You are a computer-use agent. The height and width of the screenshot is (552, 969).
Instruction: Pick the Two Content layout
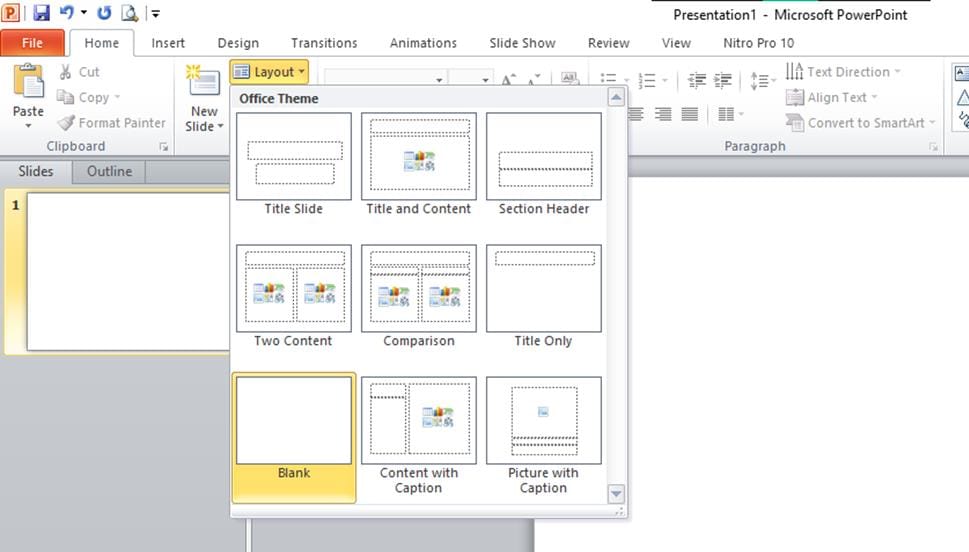[x=294, y=289]
